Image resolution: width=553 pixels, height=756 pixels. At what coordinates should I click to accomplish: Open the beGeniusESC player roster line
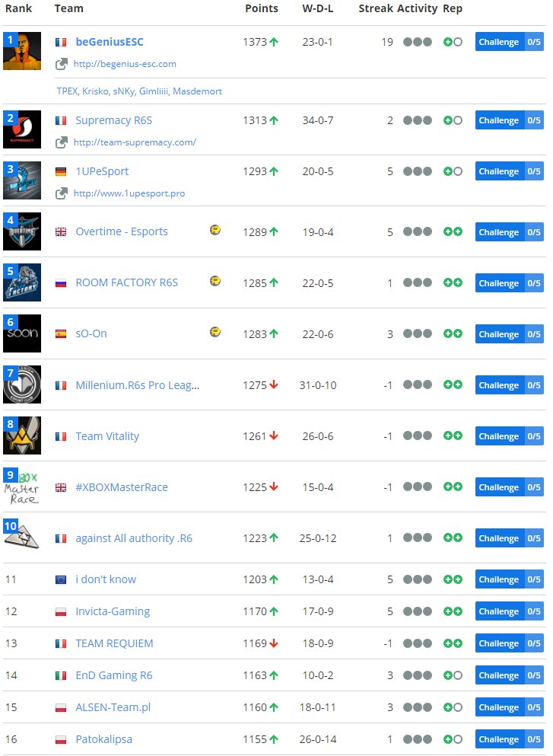[139, 91]
